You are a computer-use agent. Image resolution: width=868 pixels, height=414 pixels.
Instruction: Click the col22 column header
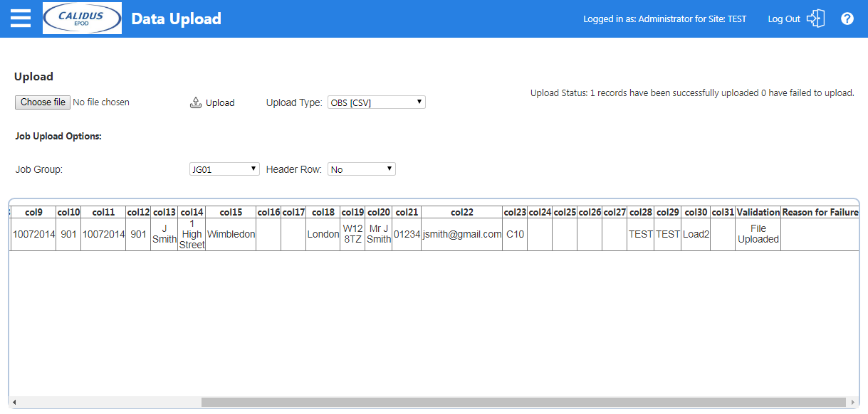pyautogui.click(x=462, y=212)
